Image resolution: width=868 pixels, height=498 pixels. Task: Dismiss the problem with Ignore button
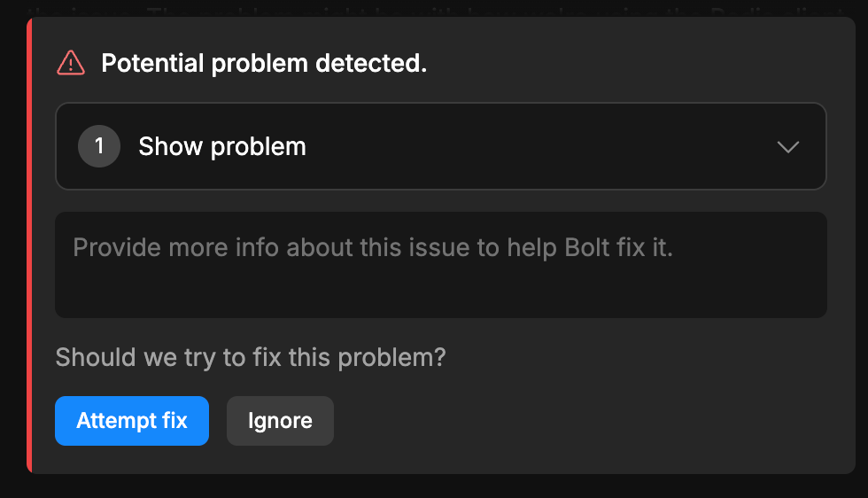[x=280, y=421]
